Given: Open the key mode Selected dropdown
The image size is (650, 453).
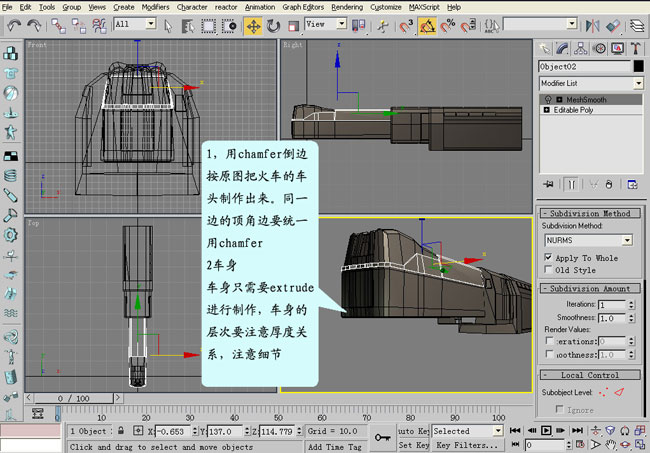Looking at the screenshot, I should click(498, 431).
